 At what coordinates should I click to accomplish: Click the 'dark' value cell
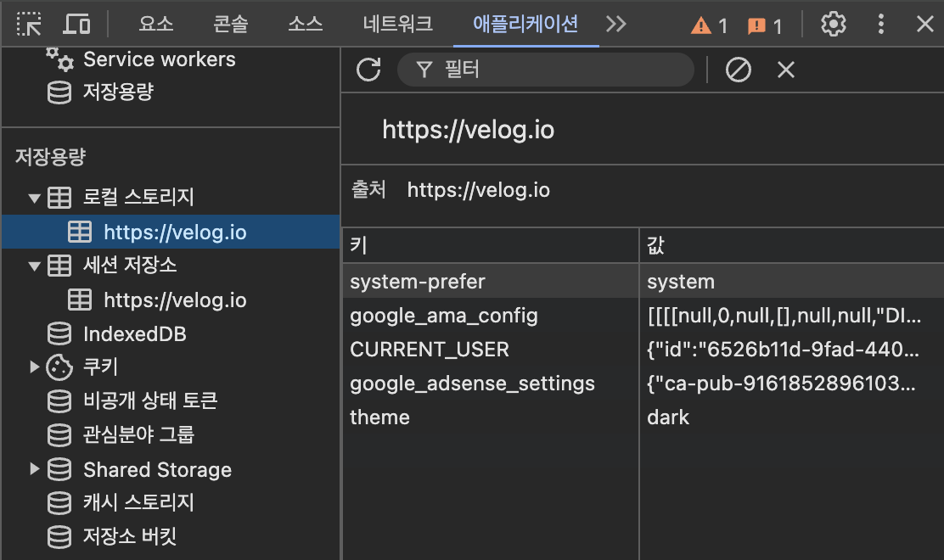coord(791,417)
